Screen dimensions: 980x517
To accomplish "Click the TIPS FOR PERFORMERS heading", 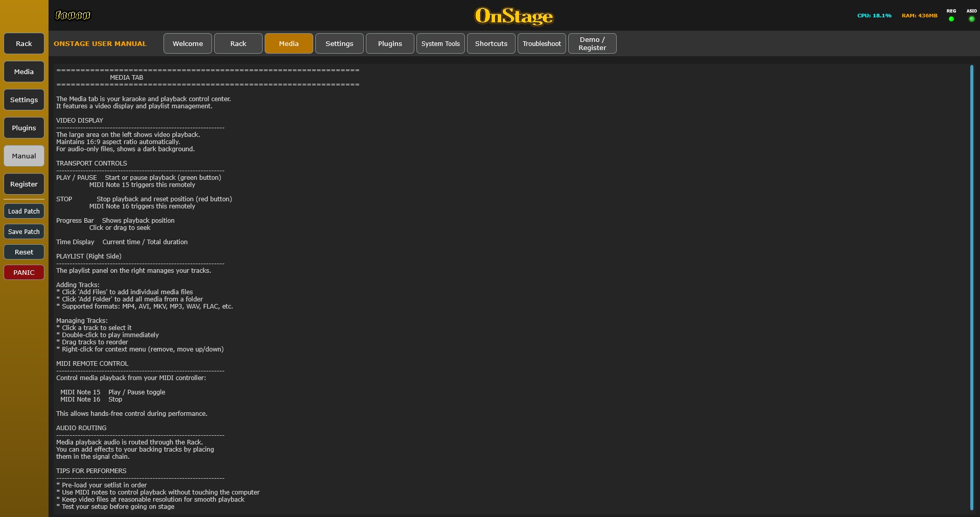I will click(91, 471).
